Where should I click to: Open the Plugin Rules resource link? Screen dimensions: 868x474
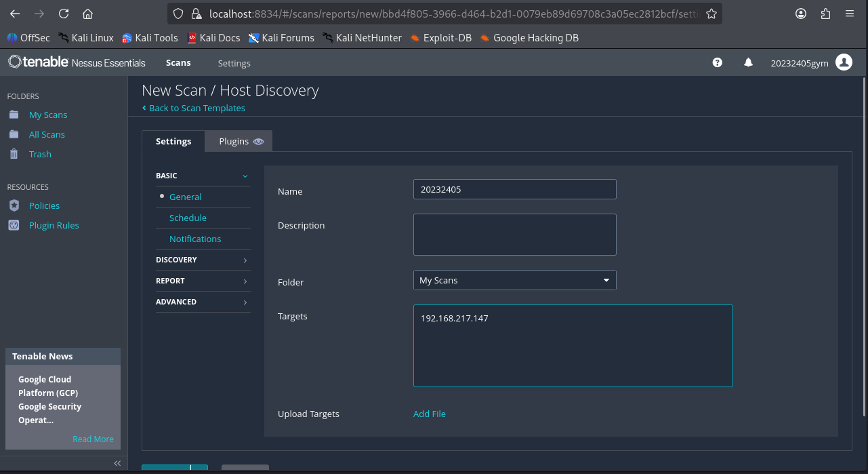point(54,225)
